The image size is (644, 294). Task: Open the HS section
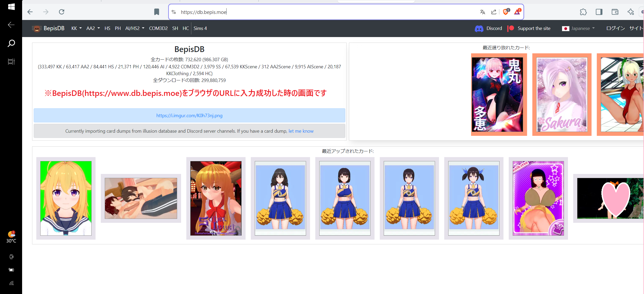pyautogui.click(x=107, y=28)
